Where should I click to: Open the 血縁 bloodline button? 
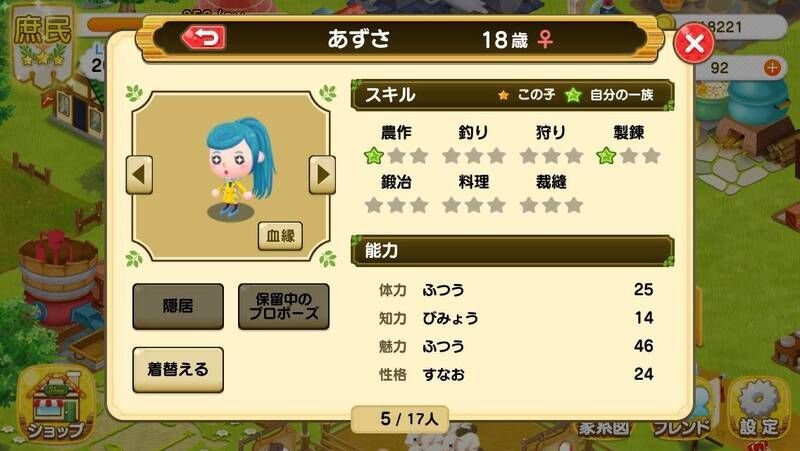click(280, 236)
